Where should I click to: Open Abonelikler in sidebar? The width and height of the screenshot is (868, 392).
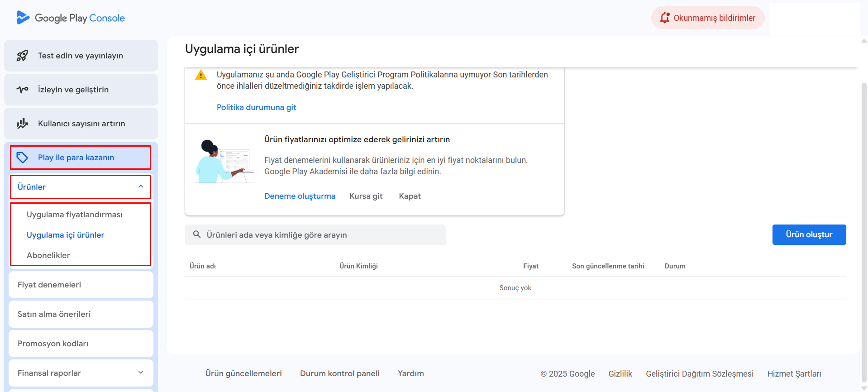point(48,255)
